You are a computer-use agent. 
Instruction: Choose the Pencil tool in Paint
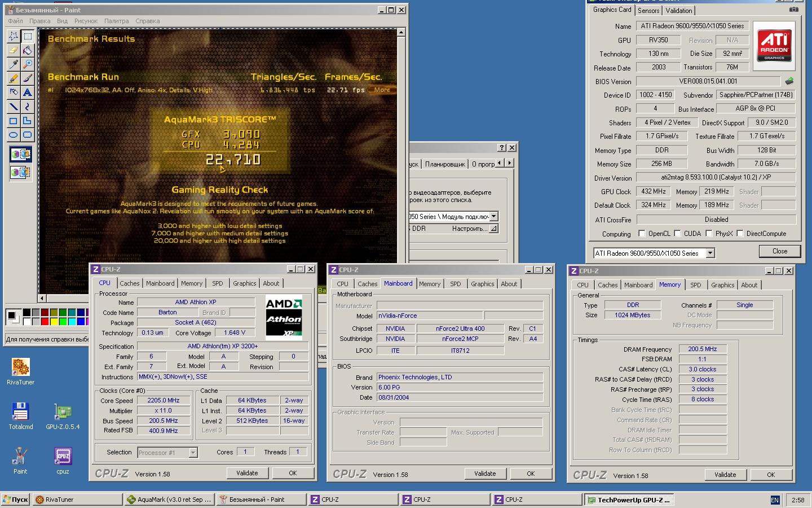pos(14,78)
